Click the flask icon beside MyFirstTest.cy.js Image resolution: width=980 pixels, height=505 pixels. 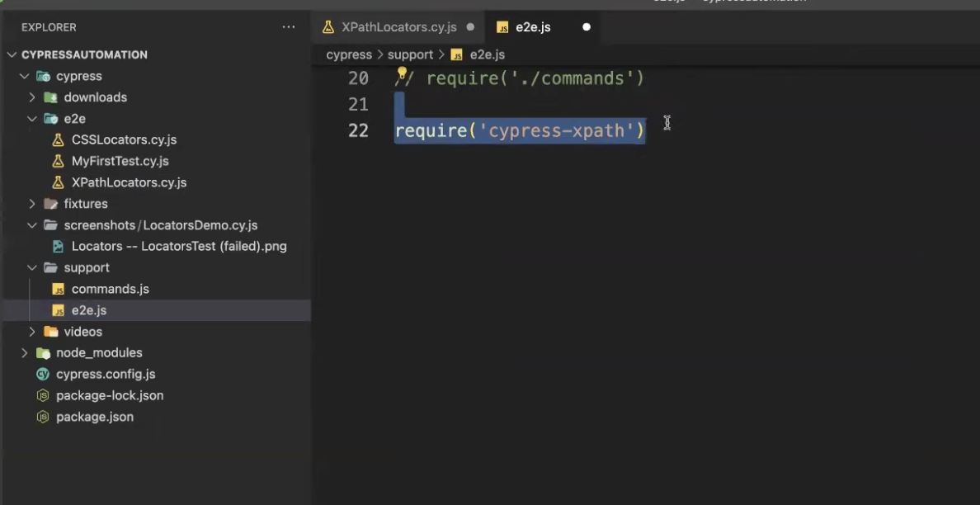58,161
